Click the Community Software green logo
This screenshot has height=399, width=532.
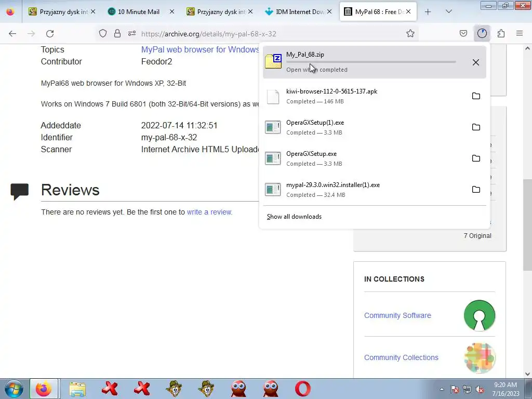pyautogui.click(x=480, y=315)
